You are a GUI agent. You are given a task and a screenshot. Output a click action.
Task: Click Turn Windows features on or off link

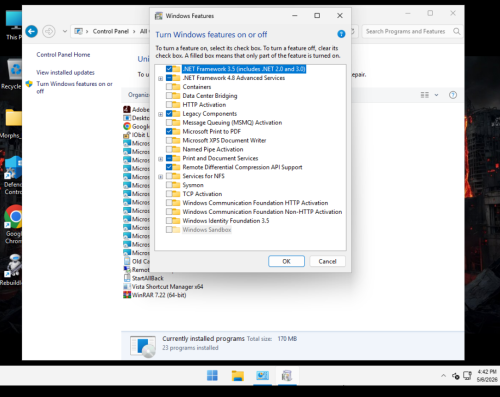click(x=74, y=87)
